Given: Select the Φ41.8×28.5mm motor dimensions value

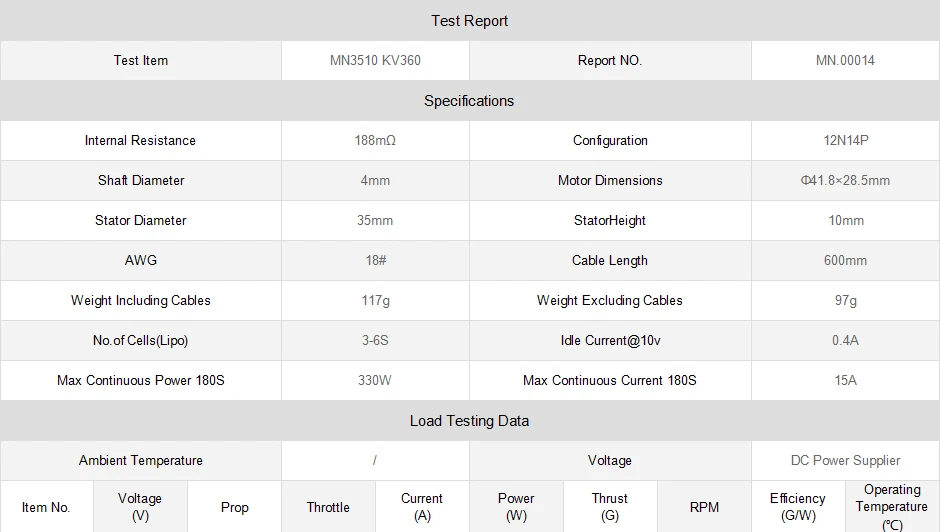Looking at the screenshot, I should pyautogui.click(x=845, y=180).
